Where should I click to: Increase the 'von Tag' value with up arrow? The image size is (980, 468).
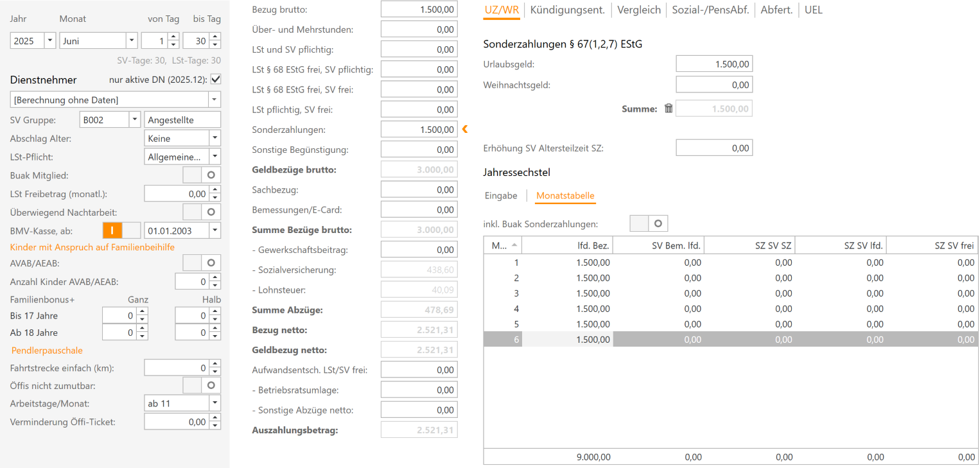coord(173,37)
